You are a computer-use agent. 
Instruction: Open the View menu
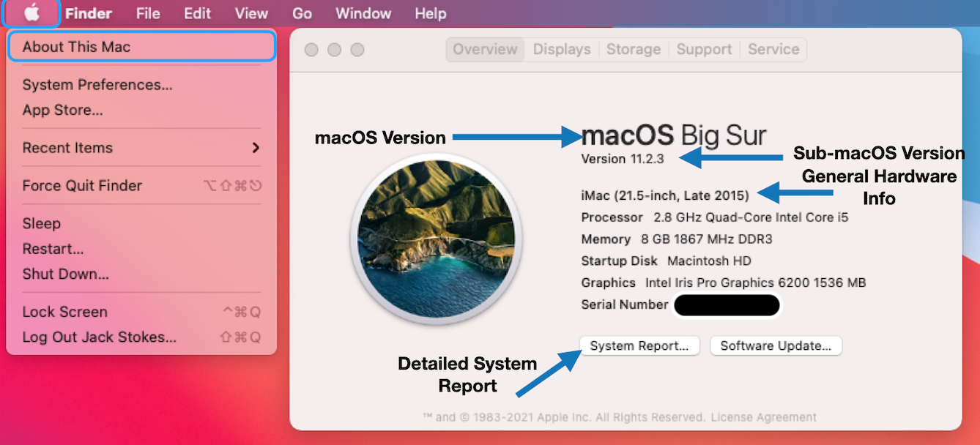pos(251,13)
